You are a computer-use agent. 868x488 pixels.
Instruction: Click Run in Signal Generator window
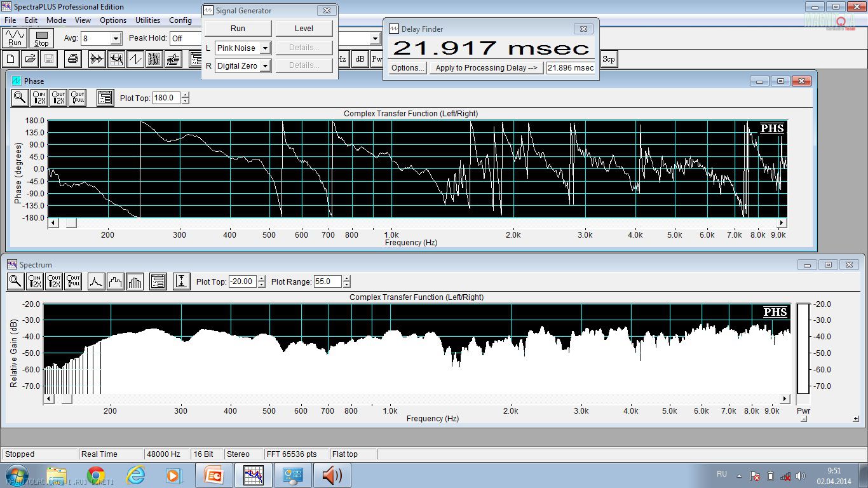[x=238, y=29]
